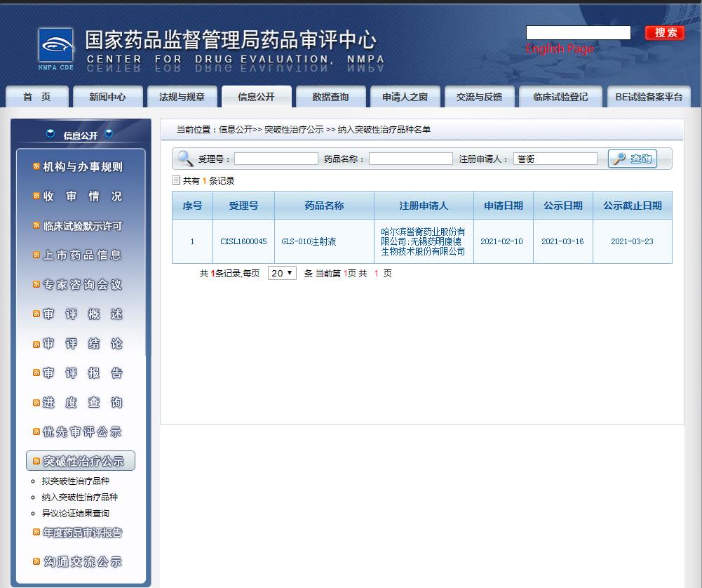Click the RSS icon beside 年度药品审评报告
The image size is (702, 588).
coord(36,533)
